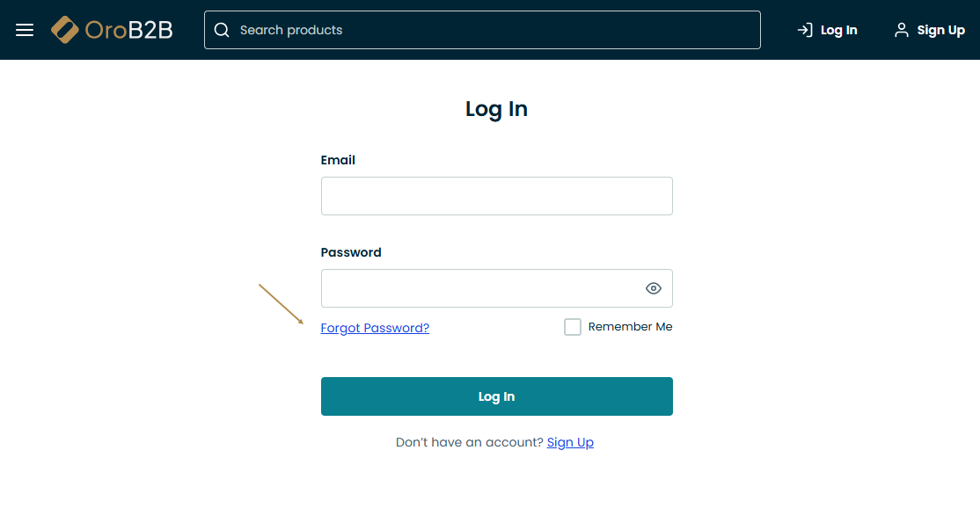Click the OroB2B wordmark text
This screenshot has width=980, height=523.
(128, 30)
